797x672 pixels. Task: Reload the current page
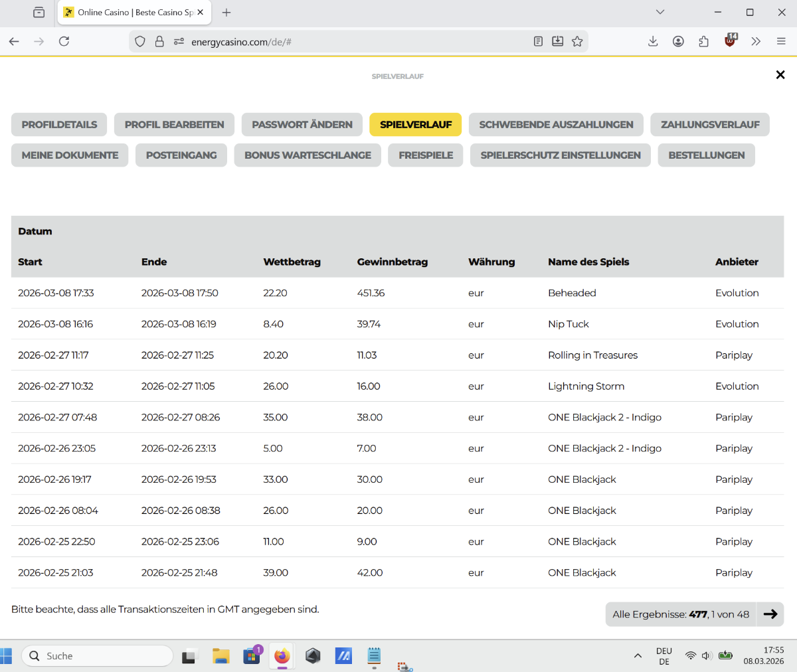64,41
